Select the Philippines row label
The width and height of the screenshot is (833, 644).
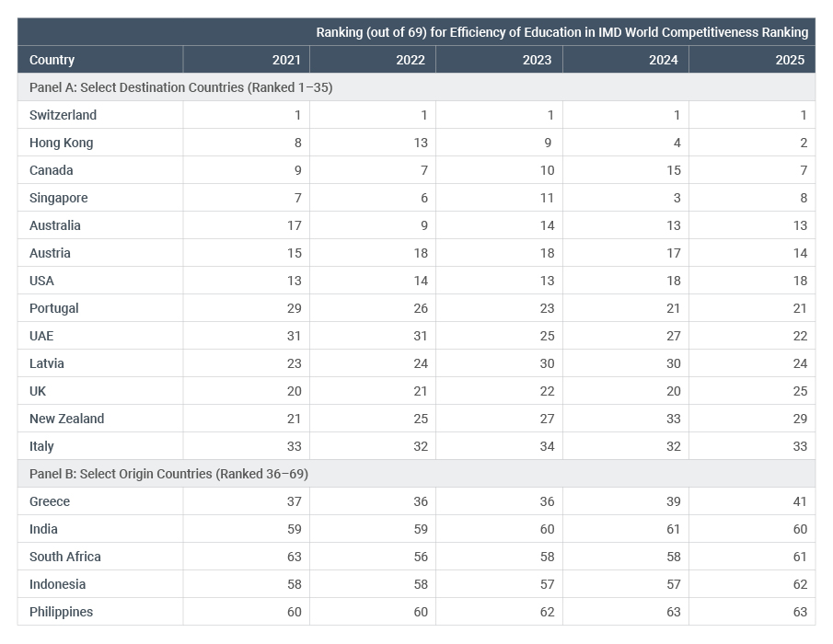pos(64,612)
